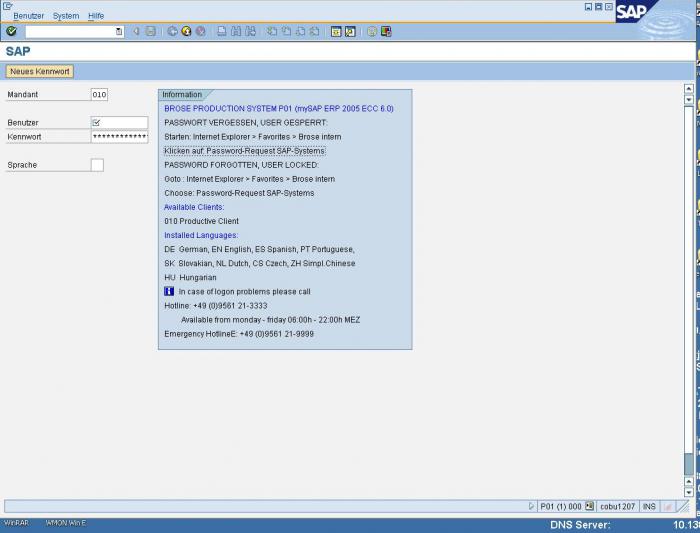Click the Kennwort password field
This screenshot has width=700, height=533.
pos(118,136)
